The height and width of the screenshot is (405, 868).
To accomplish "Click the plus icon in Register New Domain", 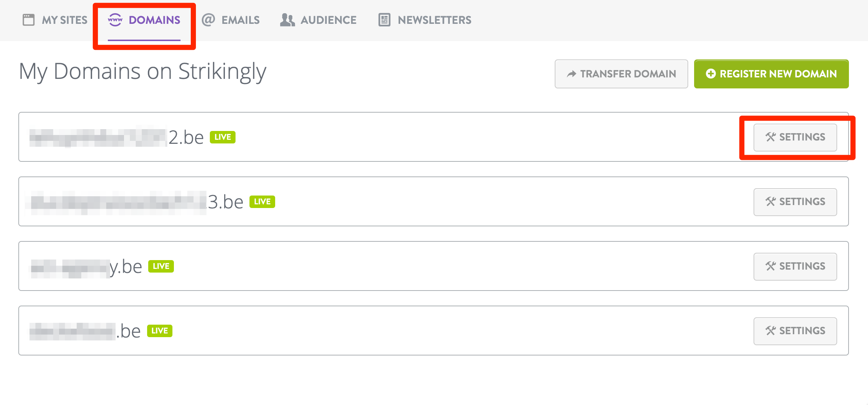I will click(x=711, y=74).
